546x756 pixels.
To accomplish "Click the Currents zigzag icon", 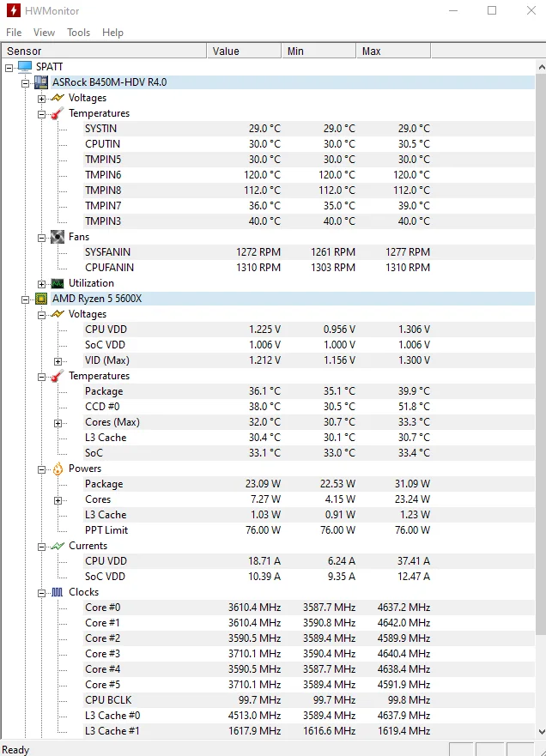I will pyautogui.click(x=58, y=546).
